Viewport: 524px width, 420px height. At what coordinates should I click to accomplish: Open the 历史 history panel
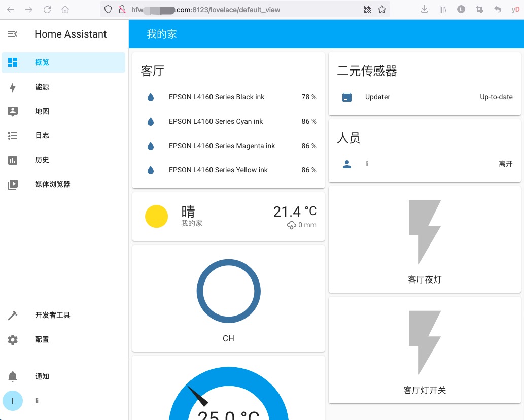click(63, 160)
